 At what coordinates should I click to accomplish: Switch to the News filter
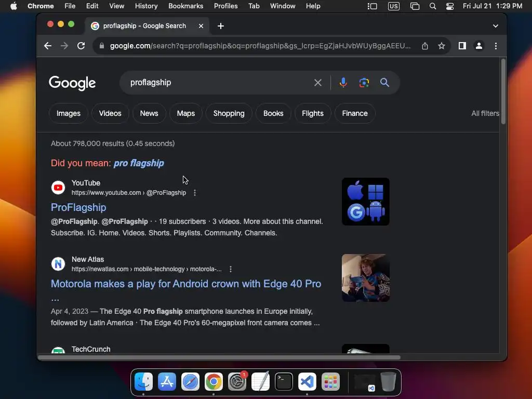click(149, 113)
